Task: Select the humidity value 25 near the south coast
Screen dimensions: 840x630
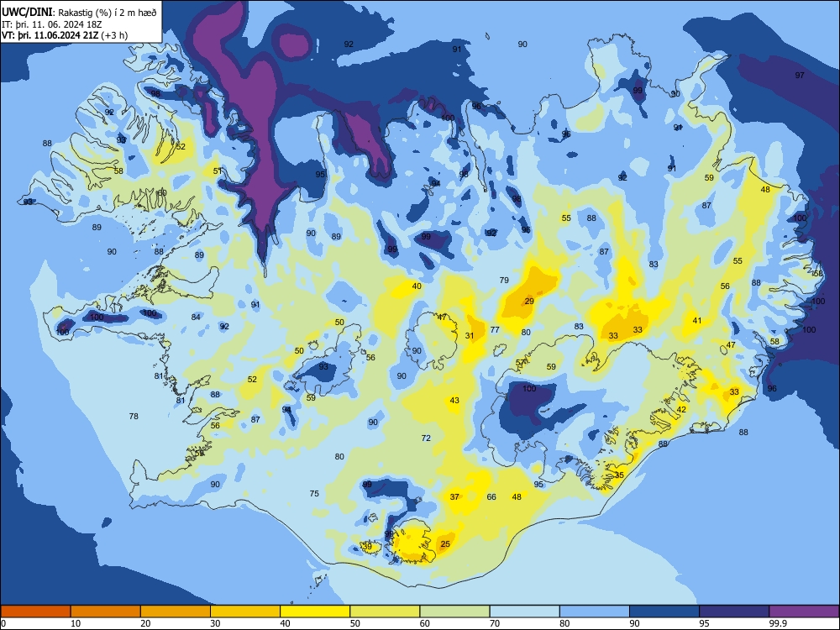Action: (x=445, y=543)
